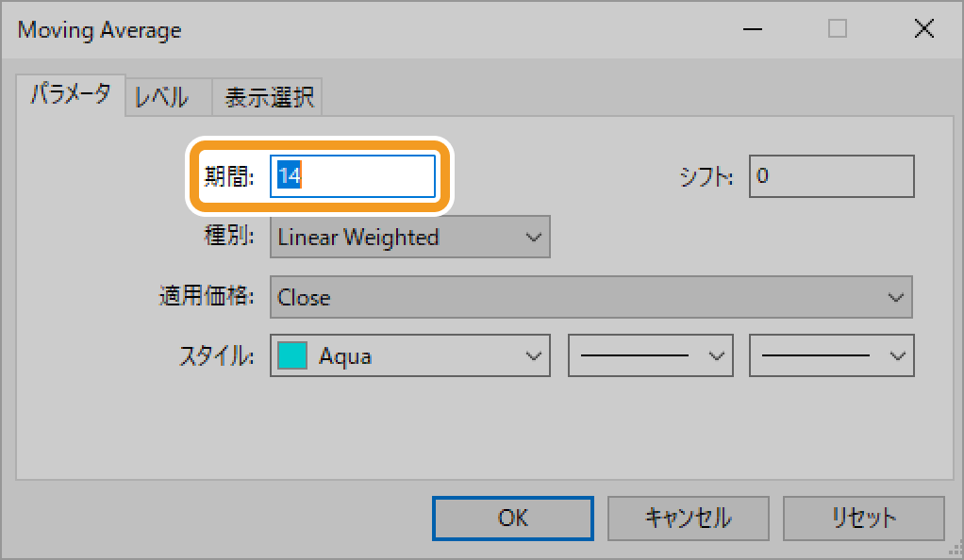Open the 適用価格 Close dropdown
This screenshot has height=560, width=964.
click(x=590, y=298)
